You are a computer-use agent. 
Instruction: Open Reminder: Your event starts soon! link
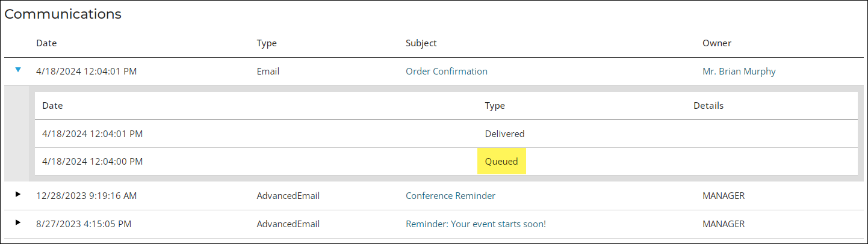click(x=476, y=224)
